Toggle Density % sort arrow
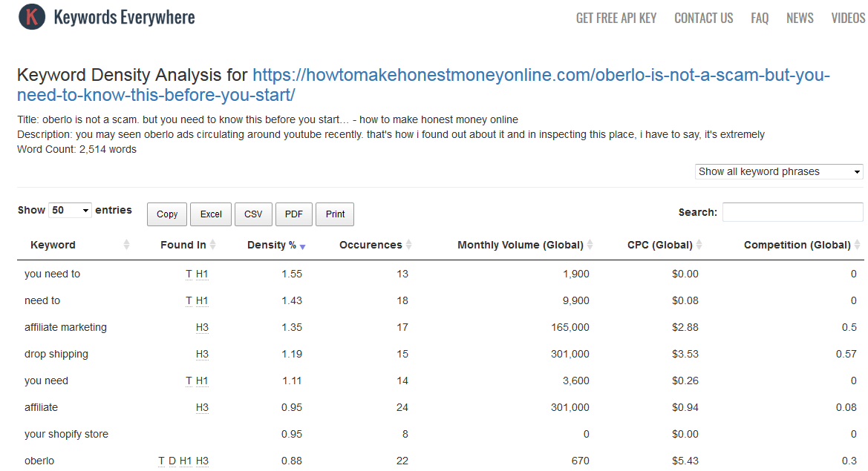Image resolution: width=868 pixels, height=471 pixels. pos(303,246)
